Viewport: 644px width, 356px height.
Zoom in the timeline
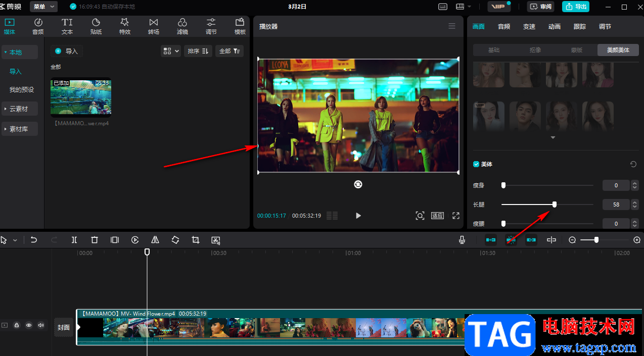[x=637, y=240]
